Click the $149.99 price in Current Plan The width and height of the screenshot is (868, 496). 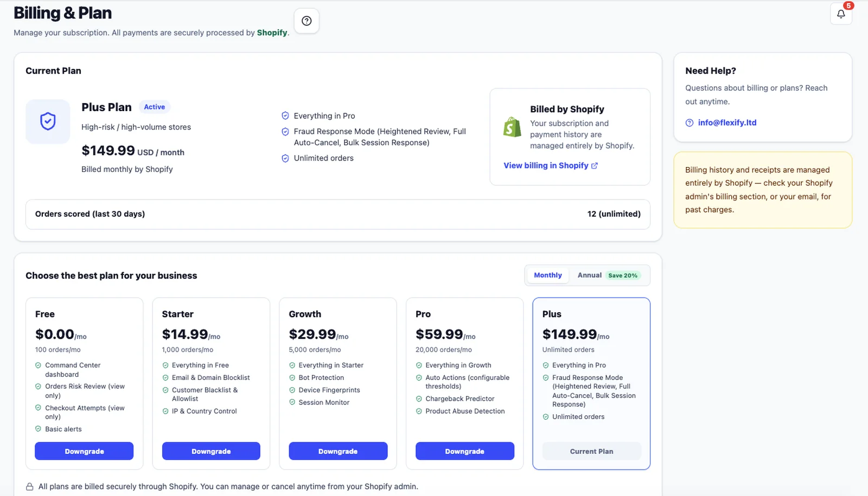tap(108, 150)
